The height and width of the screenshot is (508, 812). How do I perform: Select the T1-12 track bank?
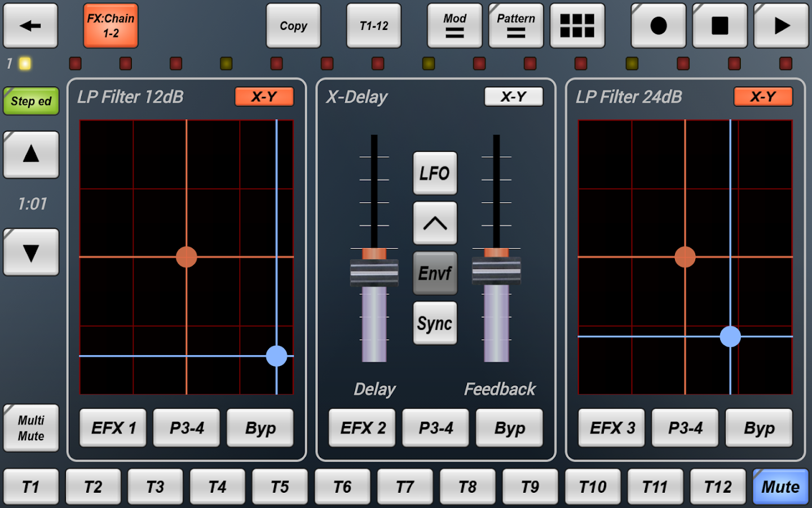[373, 25]
